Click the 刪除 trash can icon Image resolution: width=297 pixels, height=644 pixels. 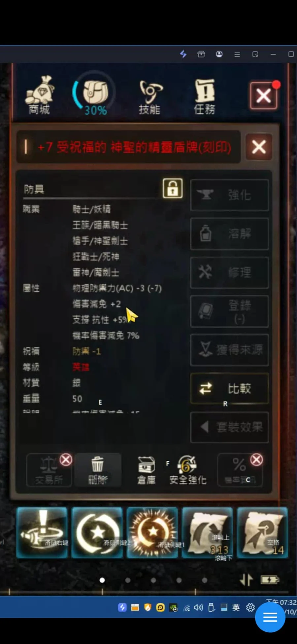[x=98, y=470]
